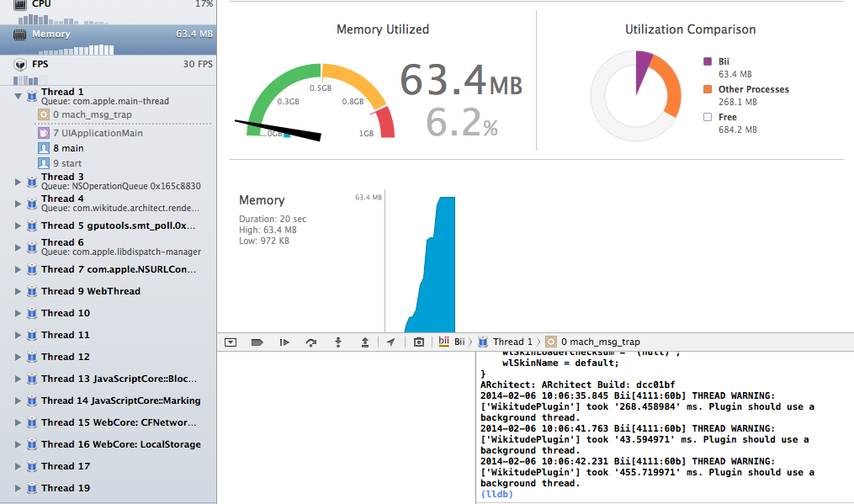
Task: Toggle breakpoints activation icon
Action: tap(257, 342)
